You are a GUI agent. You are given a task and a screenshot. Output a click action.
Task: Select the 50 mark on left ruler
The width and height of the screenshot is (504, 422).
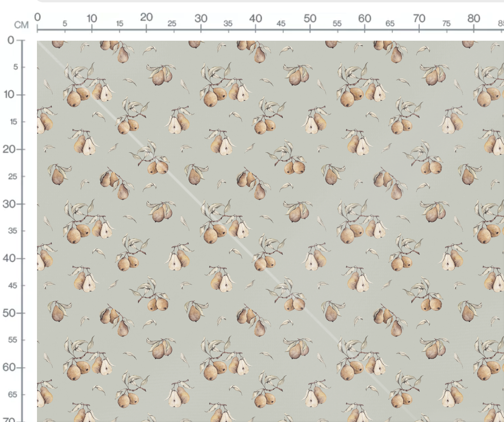(x=9, y=313)
